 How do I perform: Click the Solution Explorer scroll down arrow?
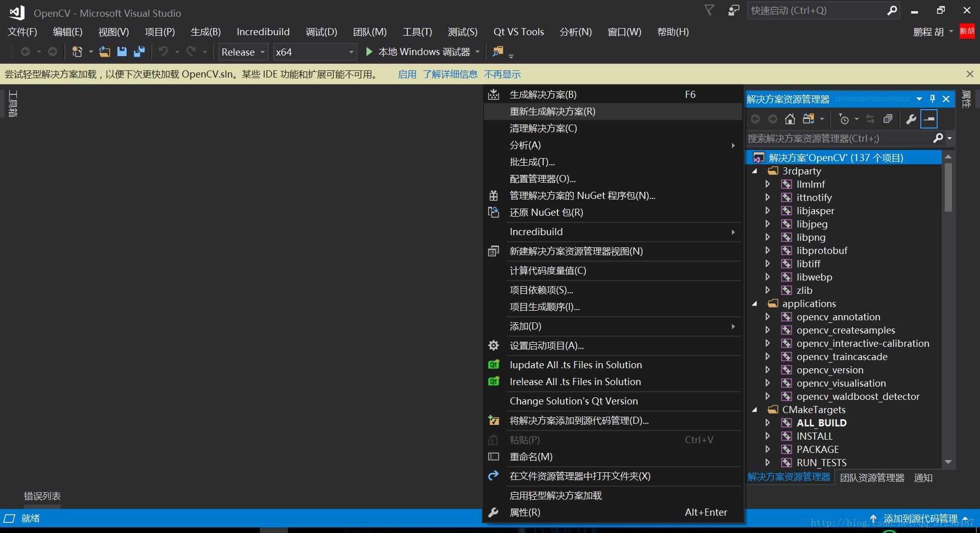[x=948, y=462]
